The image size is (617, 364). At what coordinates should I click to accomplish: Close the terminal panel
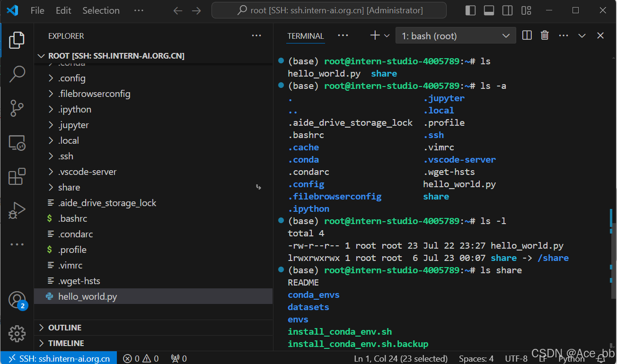click(600, 35)
